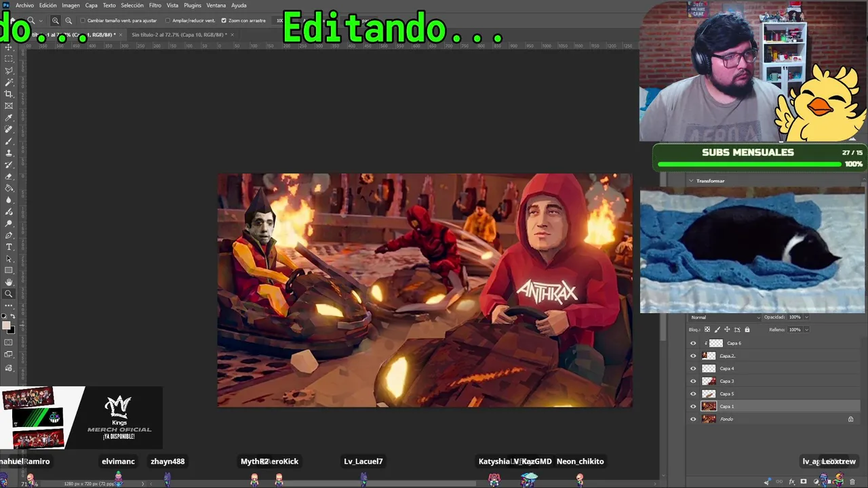Swap foreground and background colors
868x488 pixels.
13,317
